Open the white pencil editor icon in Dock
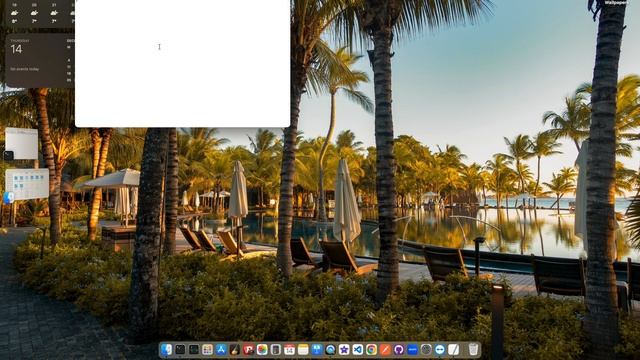Viewport: 640px width, 360px height. pyautogui.click(x=453, y=349)
